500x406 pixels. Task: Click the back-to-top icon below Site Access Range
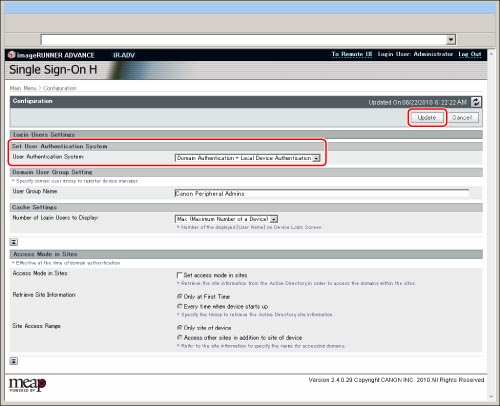tap(14, 361)
